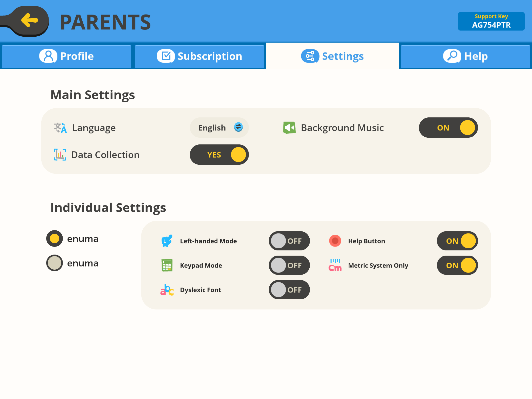Open the English language dropdown
Image resolution: width=532 pixels, height=399 pixels.
coord(219,128)
